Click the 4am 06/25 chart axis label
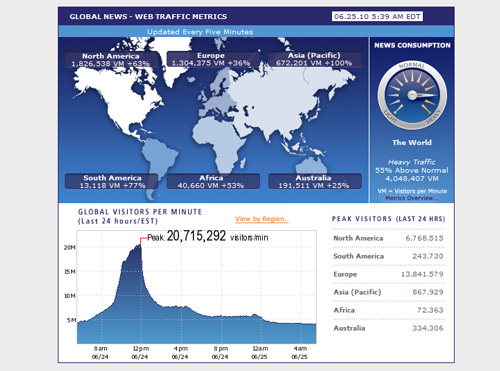Image resolution: width=500 pixels, height=371 pixels. (x=300, y=353)
